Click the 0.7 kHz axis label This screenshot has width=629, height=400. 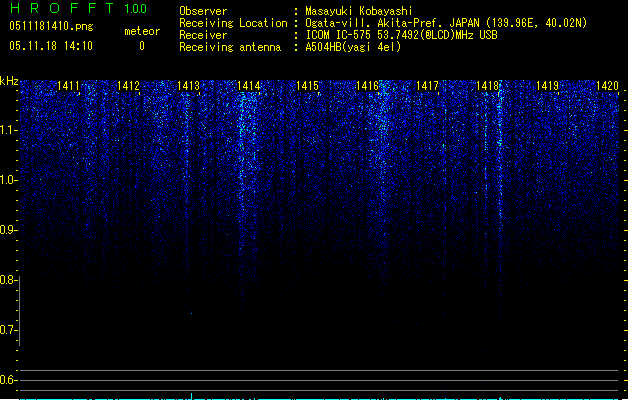tap(8, 330)
